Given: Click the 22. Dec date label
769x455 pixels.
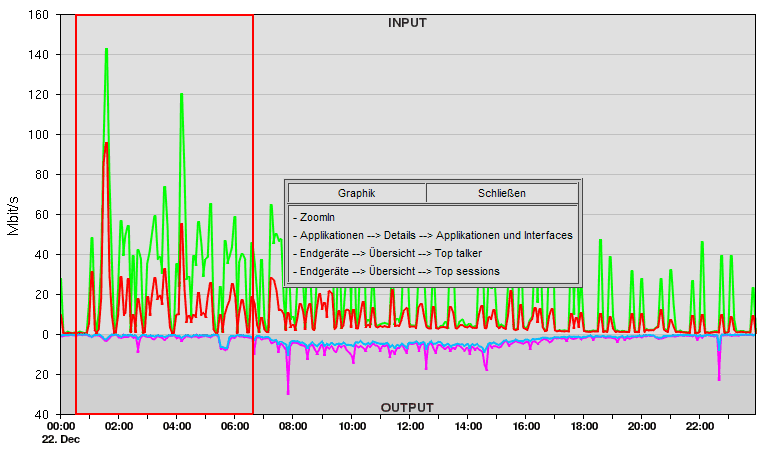Looking at the screenshot, I should coord(61,439).
